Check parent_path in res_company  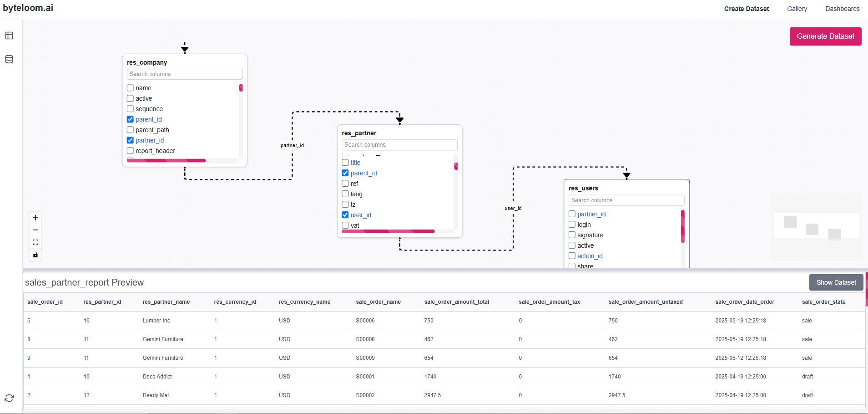click(x=130, y=130)
